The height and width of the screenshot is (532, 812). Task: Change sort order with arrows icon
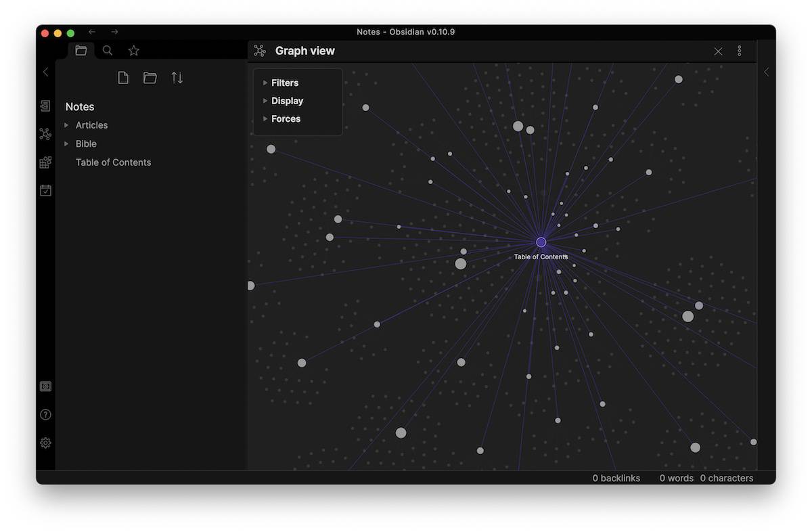[x=177, y=78]
